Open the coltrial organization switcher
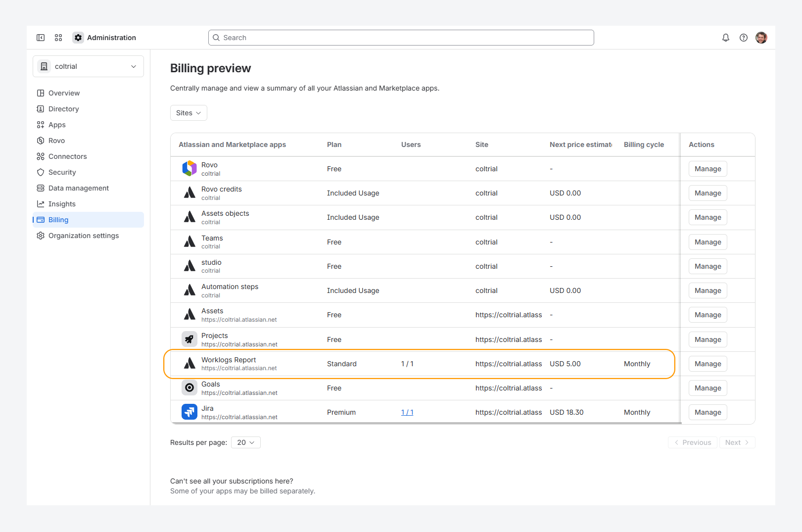802x532 pixels. tap(88, 66)
